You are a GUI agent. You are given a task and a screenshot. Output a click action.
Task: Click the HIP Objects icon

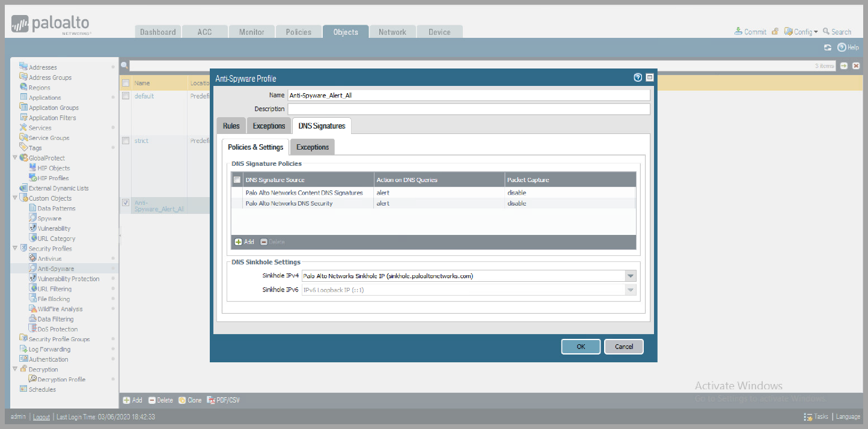pyautogui.click(x=32, y=168)
